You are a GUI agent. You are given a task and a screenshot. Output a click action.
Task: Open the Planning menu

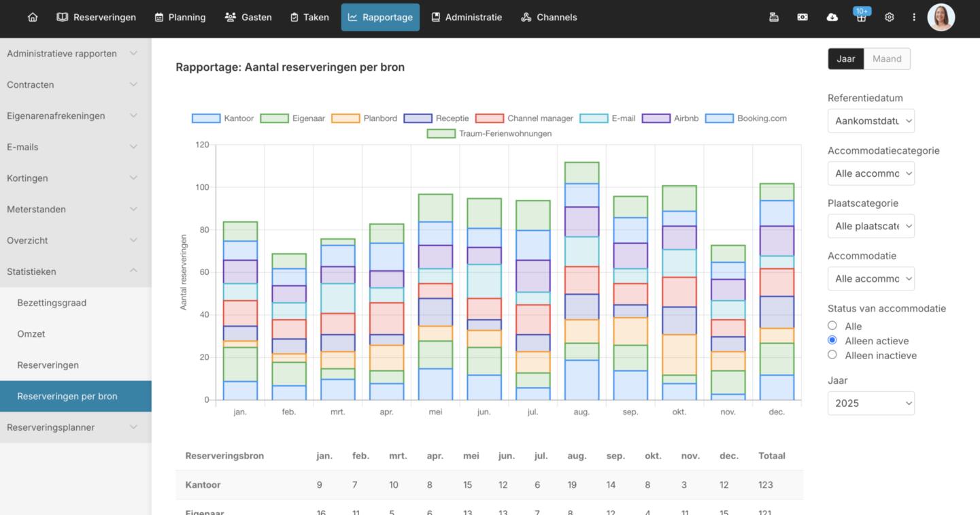(x=180, y=17)
